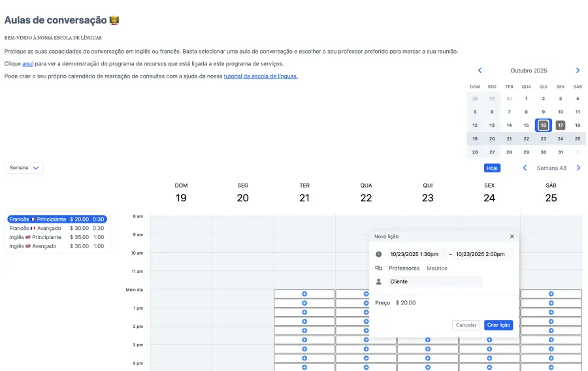588x371 pixels.
Task: Click the Hoje button
Action: click(492, 168)
